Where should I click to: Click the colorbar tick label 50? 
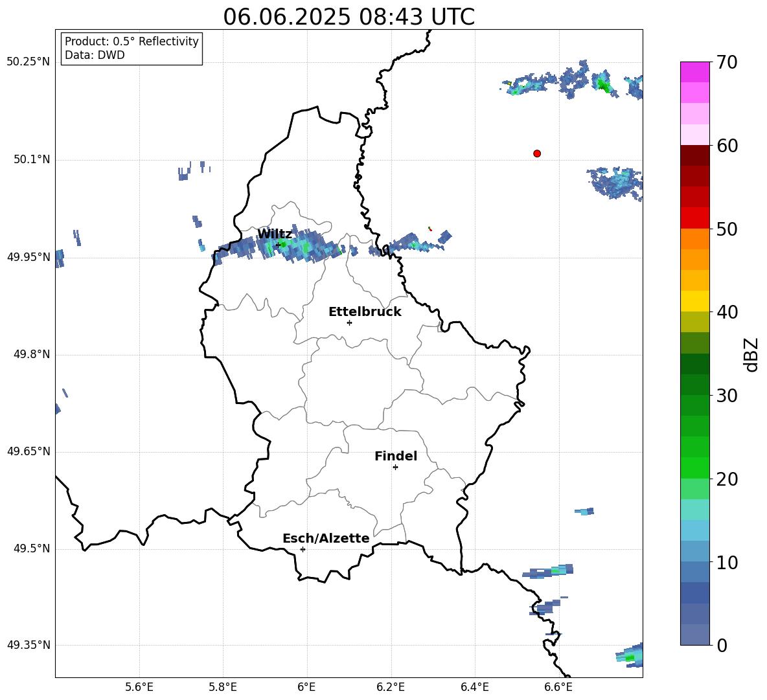[x=727, y=229]
